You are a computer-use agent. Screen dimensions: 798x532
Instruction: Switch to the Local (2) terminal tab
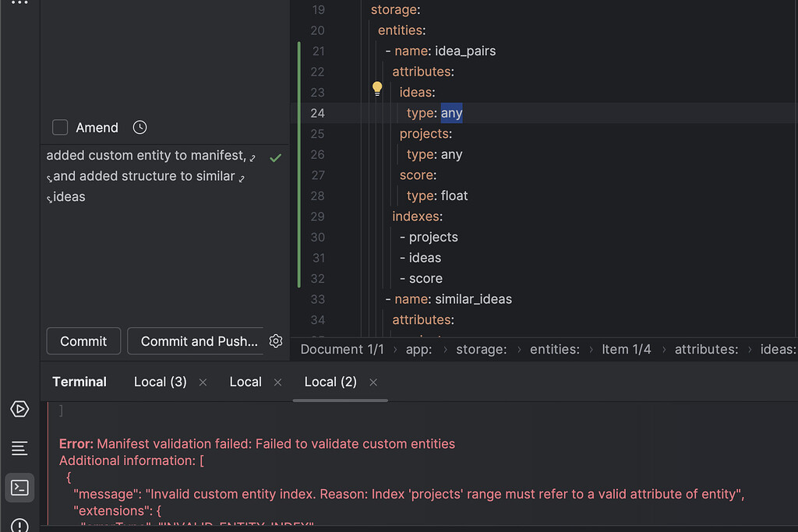(329, 382)
